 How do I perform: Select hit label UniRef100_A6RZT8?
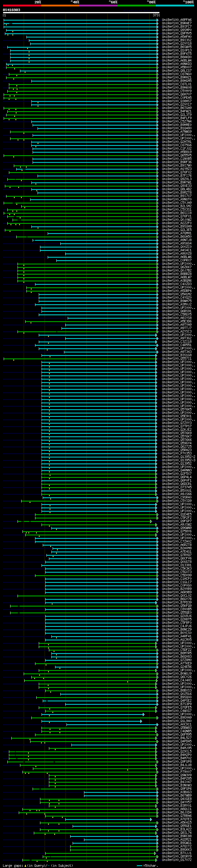click(x=177, y=545)
